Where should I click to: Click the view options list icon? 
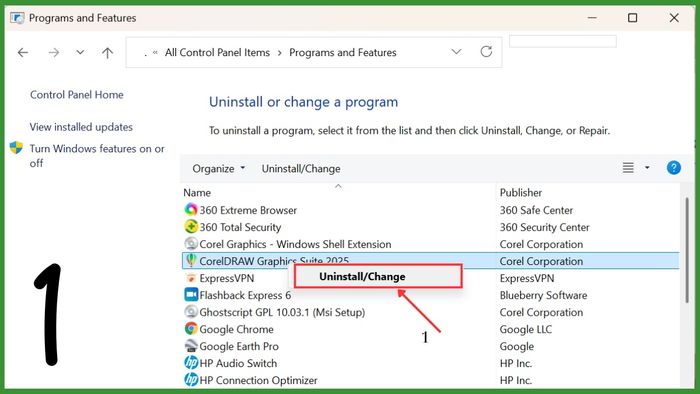(x=628, y=168)
